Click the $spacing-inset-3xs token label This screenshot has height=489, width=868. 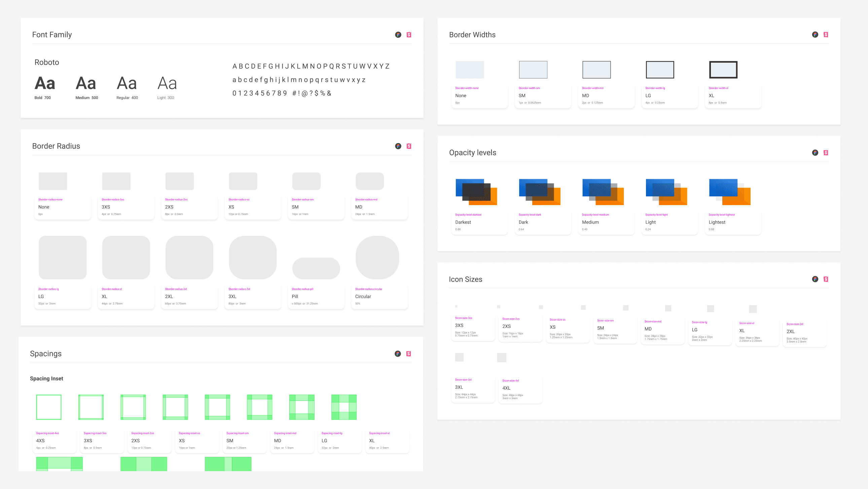95,433
